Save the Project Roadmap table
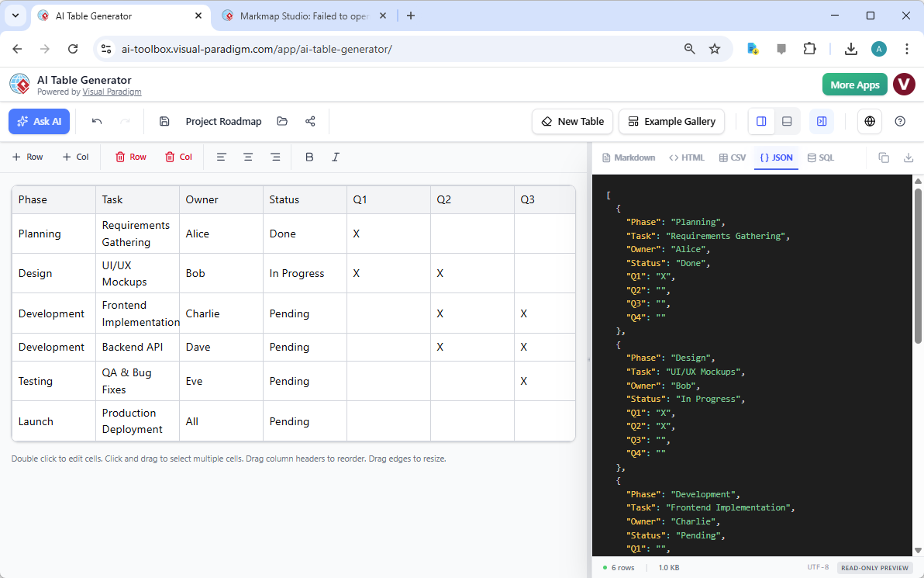924x578 pixels. coord(164,121)
